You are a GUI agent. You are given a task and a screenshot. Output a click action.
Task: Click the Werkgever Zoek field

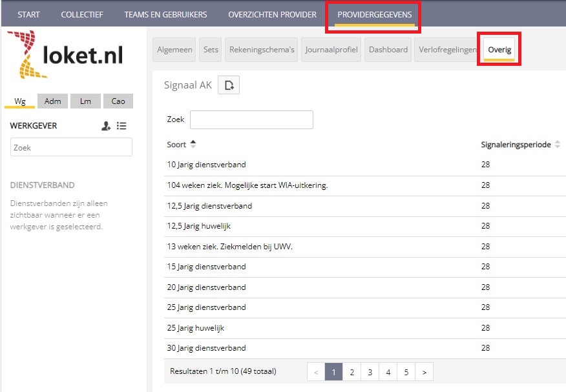pyautogui.click(x=71, y=147)
